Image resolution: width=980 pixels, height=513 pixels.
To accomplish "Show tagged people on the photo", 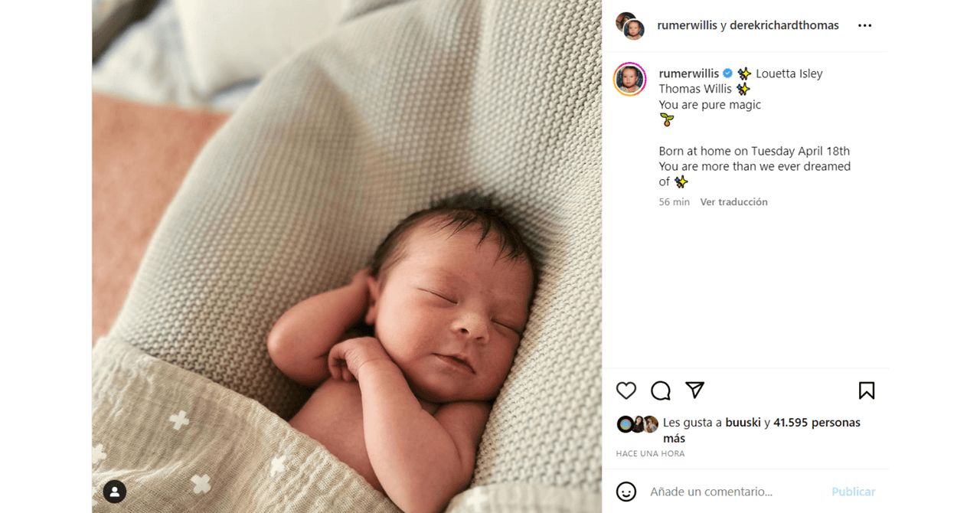I will pos(115,492).
